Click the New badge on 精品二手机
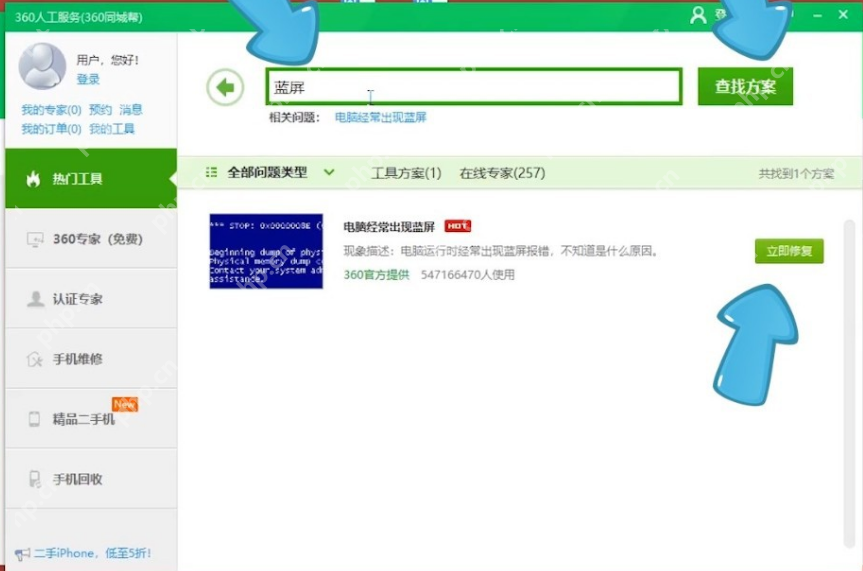The width and height of the screenshot is (863, 571). coord(125,404)
